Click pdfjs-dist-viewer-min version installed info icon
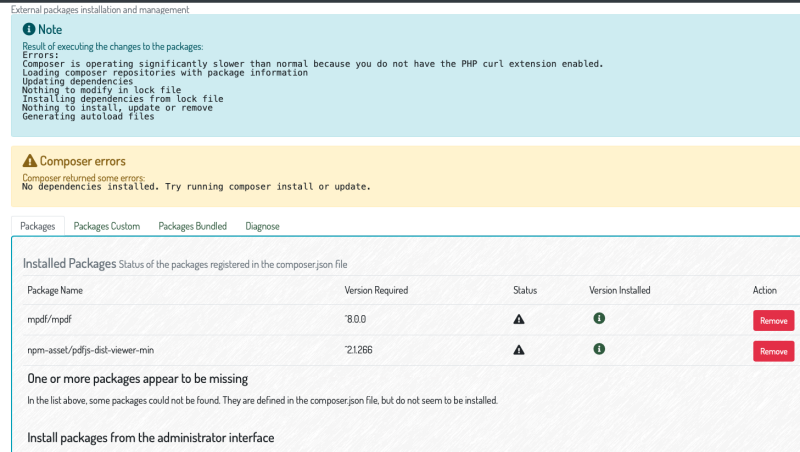Image resolution: width=800 pixels, height=452 pixels. 599,349
